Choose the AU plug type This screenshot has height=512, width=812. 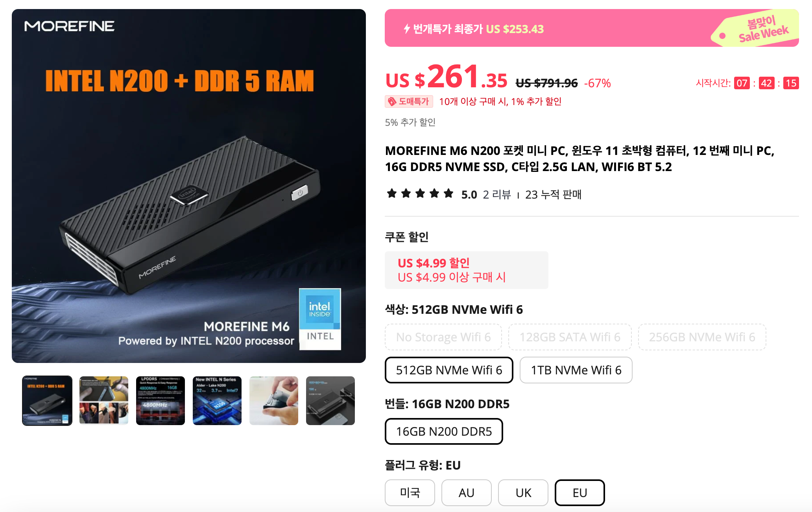click(466, 493)
